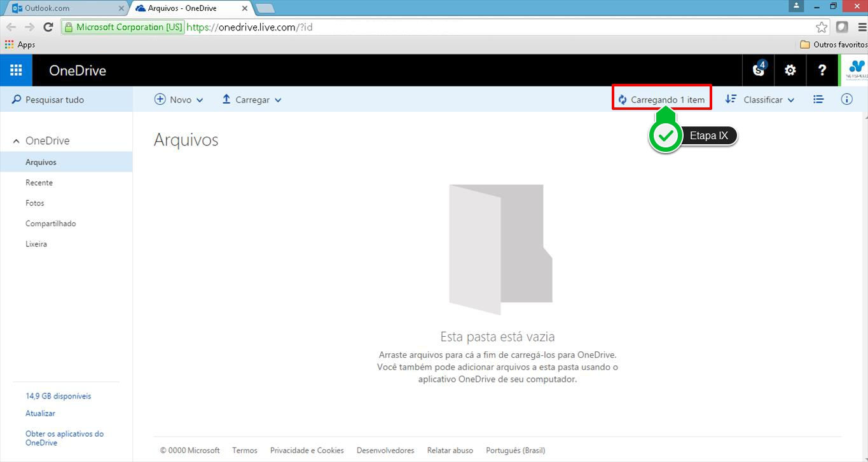Image resolution: width=868 pixels, height=462 pixels.
Task: Click the help question mark icon
Action: pos(822,71)
